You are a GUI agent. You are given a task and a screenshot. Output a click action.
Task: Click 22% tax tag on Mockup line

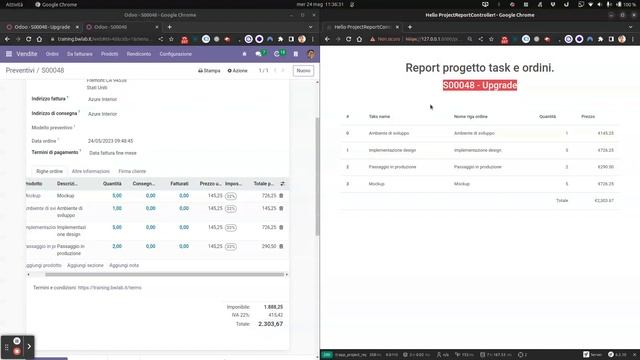tap(231, 196)
